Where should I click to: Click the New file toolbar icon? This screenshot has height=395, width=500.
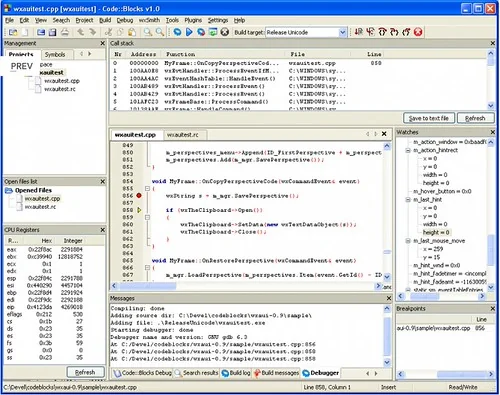pos(25,32)
